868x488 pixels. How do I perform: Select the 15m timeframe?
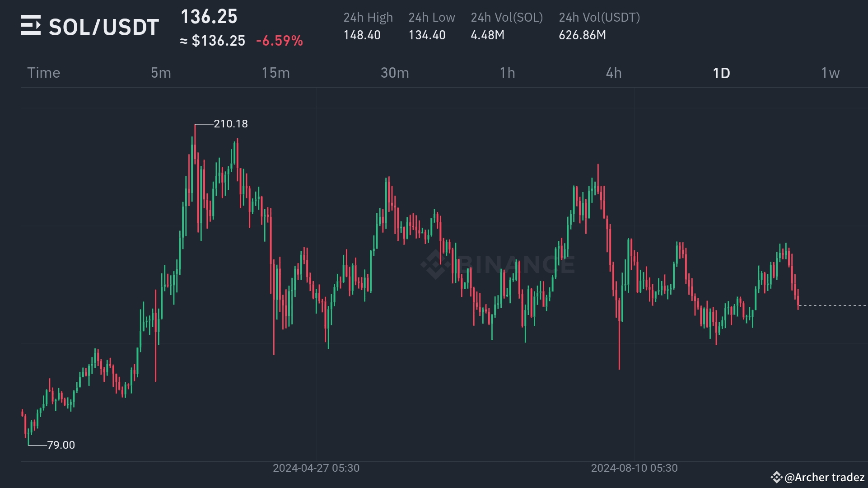click(x=276, y=73)
